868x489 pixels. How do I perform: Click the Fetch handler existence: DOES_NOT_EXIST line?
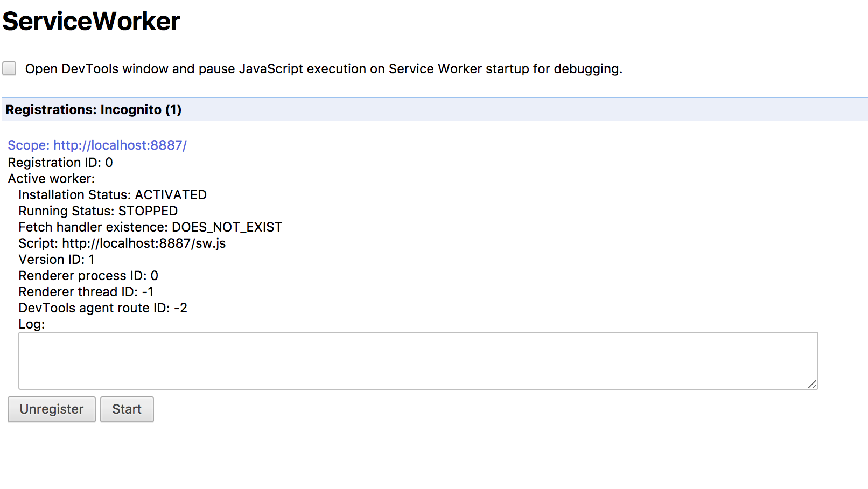click(x=150, y=227)
